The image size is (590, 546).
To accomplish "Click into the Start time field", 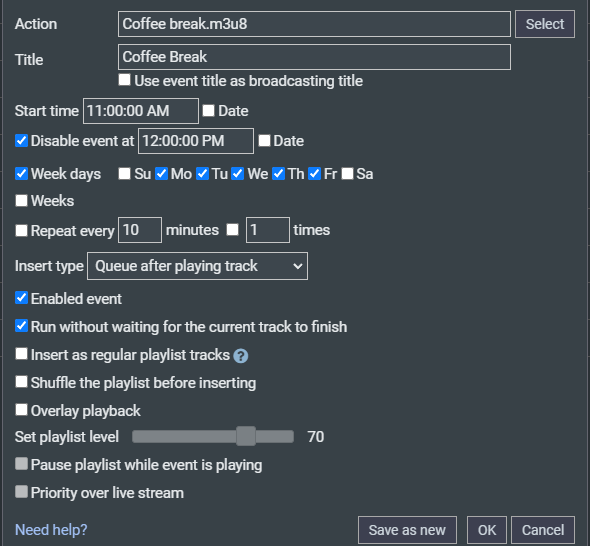I will click(141, 111).
